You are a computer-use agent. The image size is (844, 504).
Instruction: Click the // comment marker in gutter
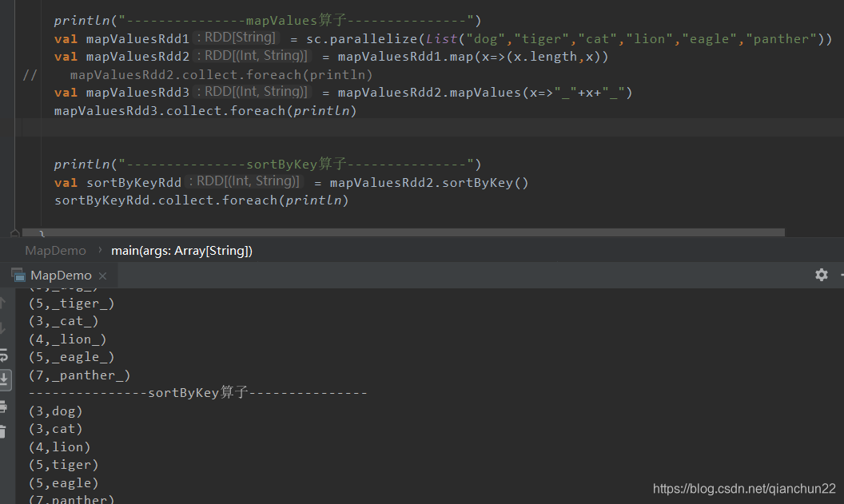pos(30,75)
